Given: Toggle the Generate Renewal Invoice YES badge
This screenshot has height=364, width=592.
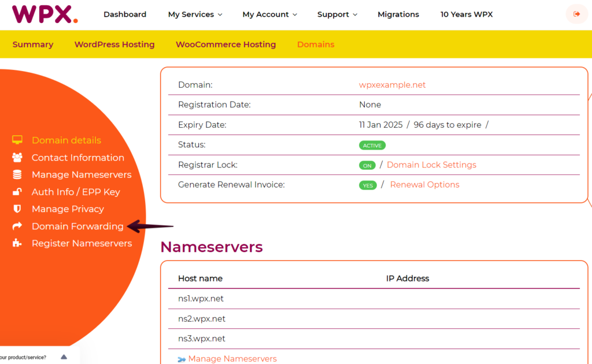Looking at the screenshot, I should [x=368, y=185].
